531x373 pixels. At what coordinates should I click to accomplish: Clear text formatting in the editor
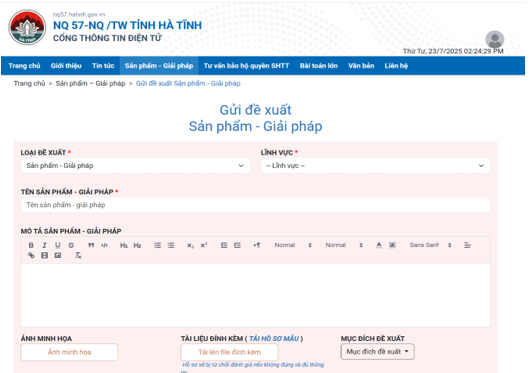[78, 255]
